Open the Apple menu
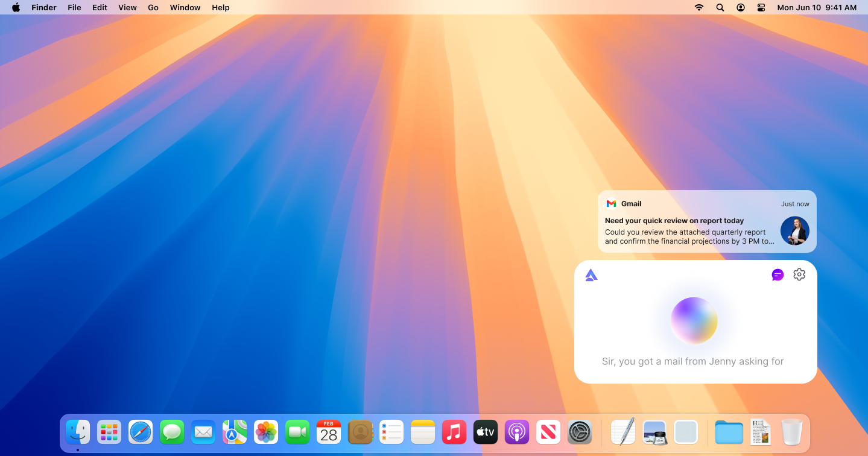Screen dimensions: 868x456 [16, 7]
